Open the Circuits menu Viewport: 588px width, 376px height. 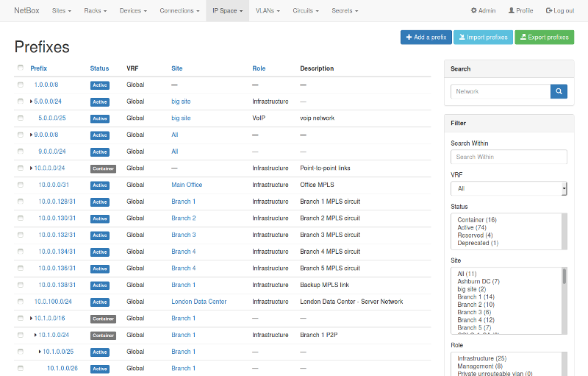click(305, 11)
